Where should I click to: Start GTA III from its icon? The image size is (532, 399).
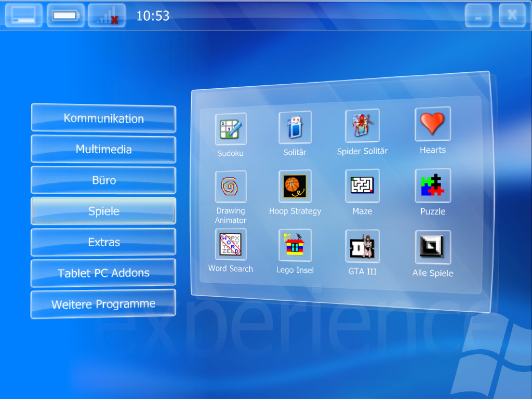coord(362,246)
